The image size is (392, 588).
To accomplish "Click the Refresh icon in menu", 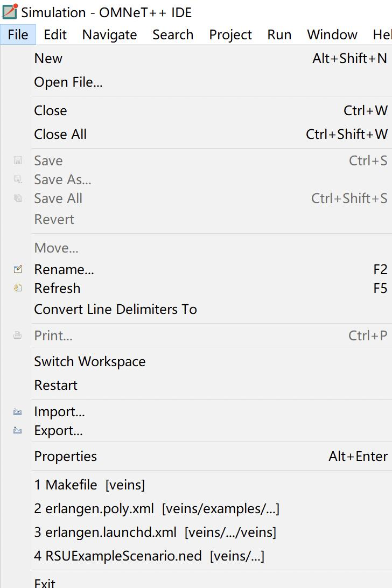I will click(18, 288).
